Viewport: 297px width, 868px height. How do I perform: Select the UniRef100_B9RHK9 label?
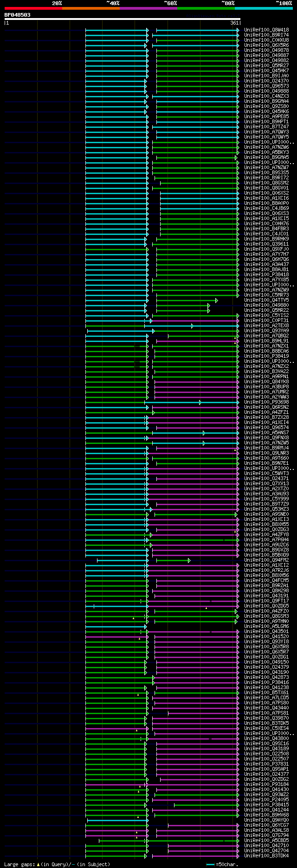(266, 239)
